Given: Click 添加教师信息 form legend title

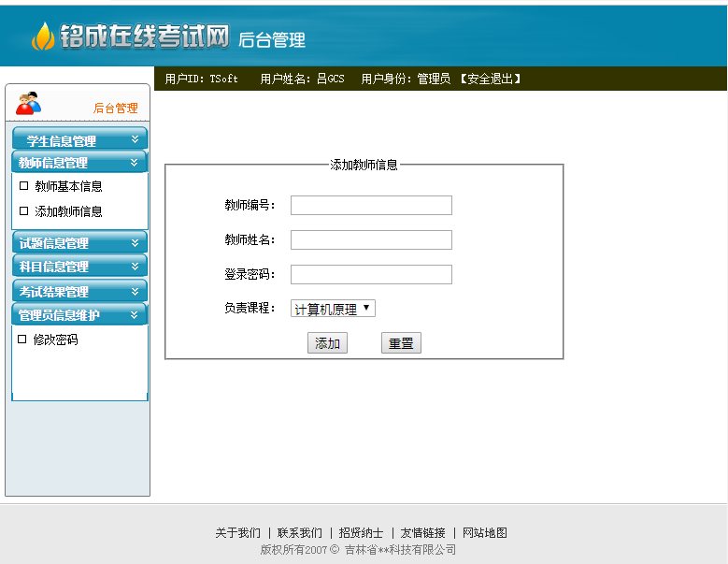Looking at the screenshot, I should 364,165.
